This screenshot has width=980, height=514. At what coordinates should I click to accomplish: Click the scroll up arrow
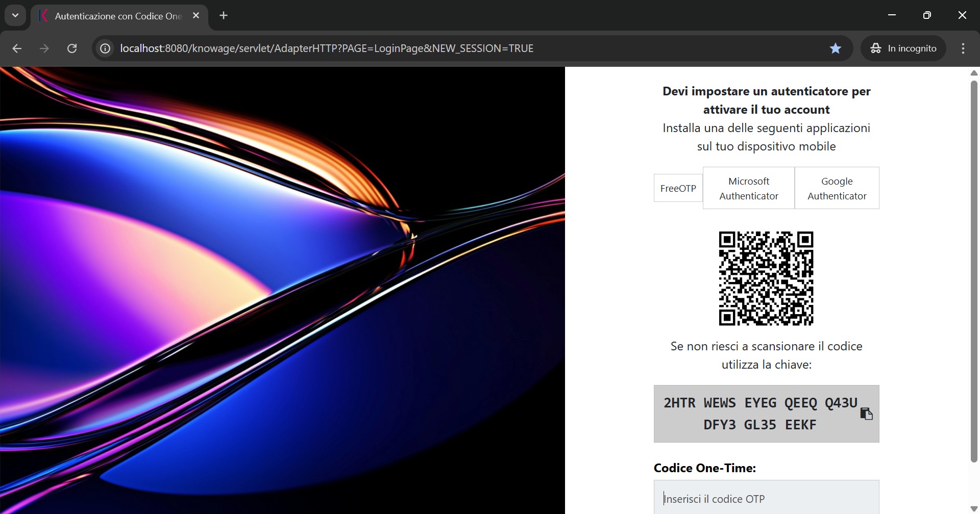pyautogui.click(x=974, y=73)
